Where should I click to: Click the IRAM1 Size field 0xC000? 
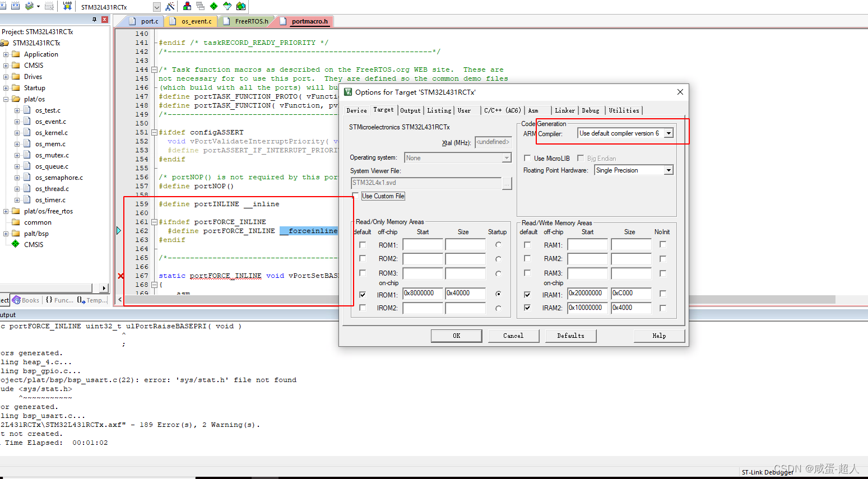[632, 294]
